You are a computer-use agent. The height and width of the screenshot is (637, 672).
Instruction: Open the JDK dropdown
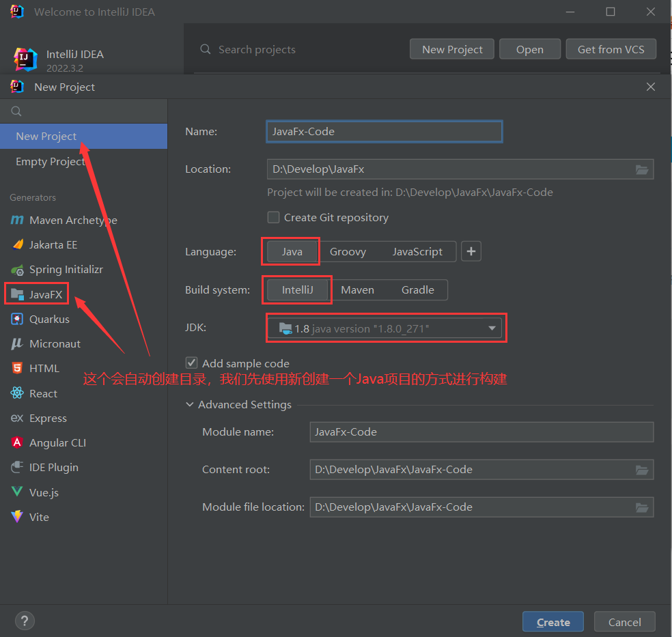[492, 328]
